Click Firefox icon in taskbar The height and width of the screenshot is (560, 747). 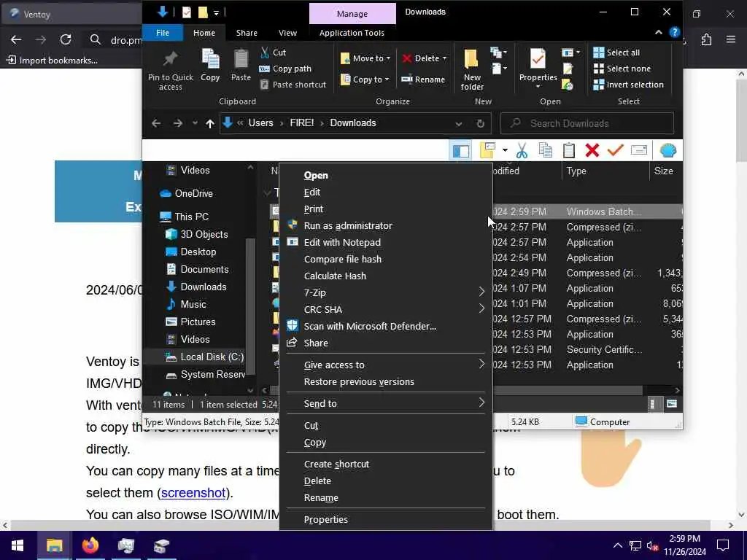(90, 545)
